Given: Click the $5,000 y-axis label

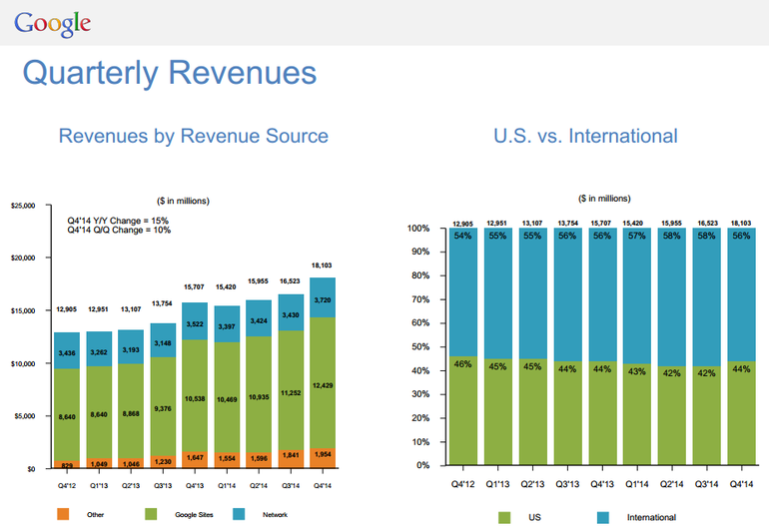Looking at the screenshot, I should (25, 416).
